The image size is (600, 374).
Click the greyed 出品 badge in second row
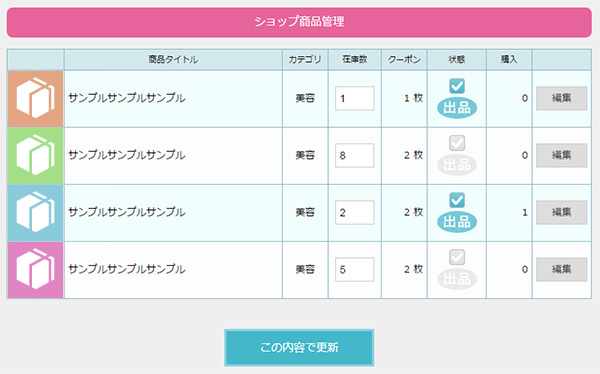coord(457,165)
